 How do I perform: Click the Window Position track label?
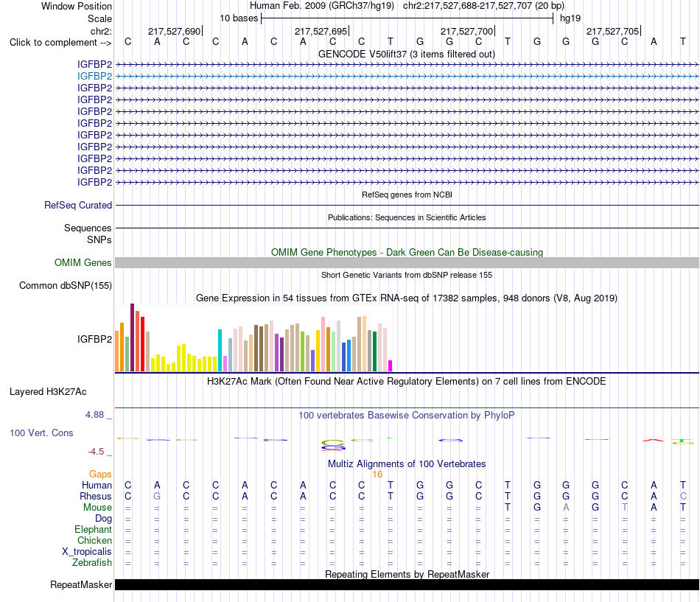pos(77,6)
